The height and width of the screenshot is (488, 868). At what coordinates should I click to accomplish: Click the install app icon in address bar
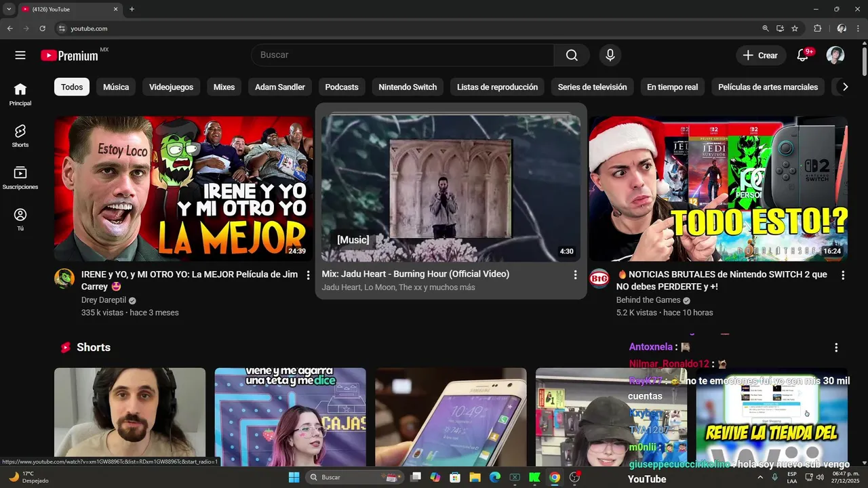pos(780,28)
